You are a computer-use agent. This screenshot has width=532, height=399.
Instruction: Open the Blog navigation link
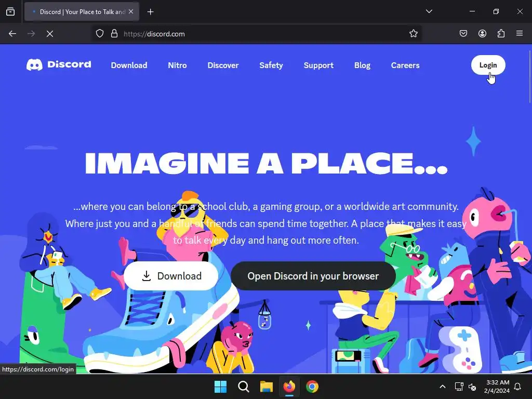coord(362,65)
